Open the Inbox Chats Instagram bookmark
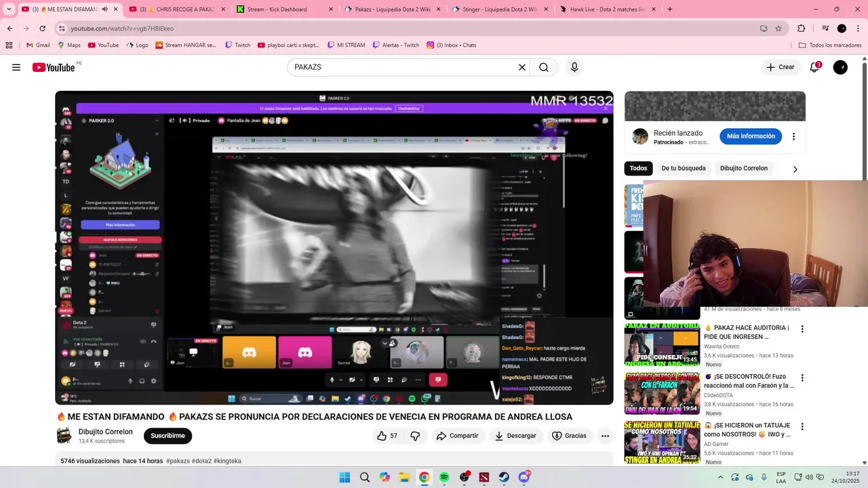868x488 pixels. coord(451,45)
